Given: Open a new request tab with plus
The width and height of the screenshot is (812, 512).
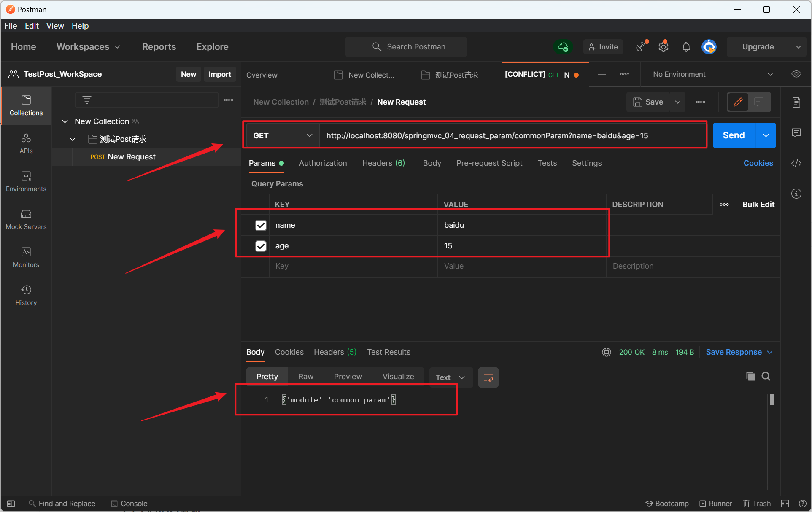Looking at the screenshot, I should coord(602,74).
